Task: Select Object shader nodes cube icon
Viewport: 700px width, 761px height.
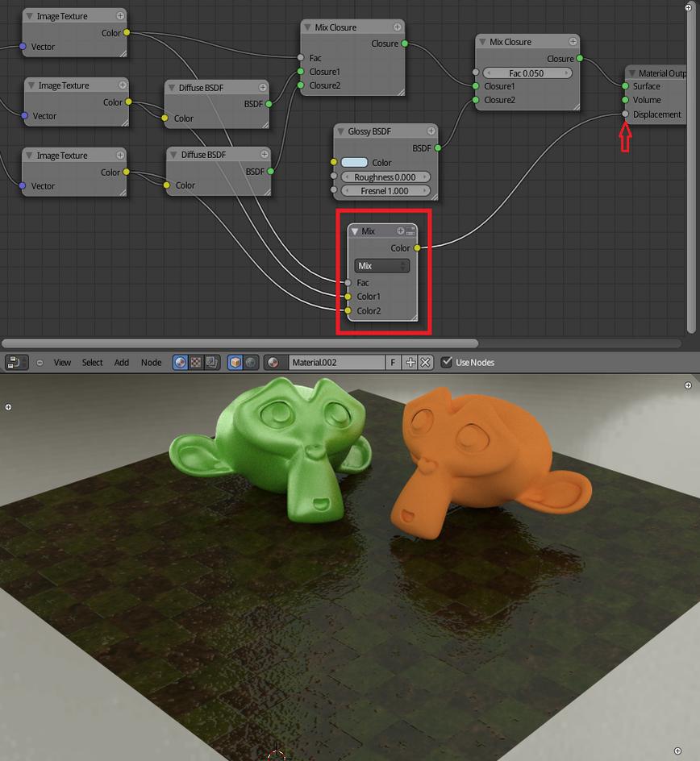Action: pyautogui.click(x=235, y=363)
